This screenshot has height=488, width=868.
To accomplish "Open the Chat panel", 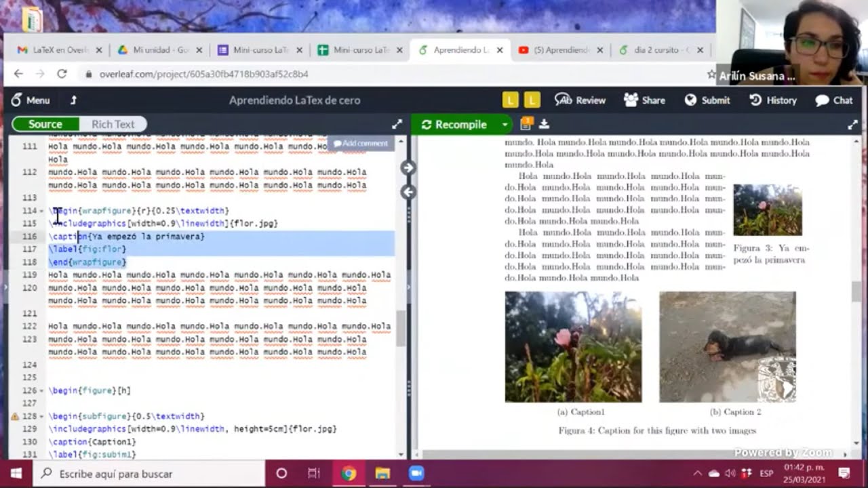I will point(834,100).
